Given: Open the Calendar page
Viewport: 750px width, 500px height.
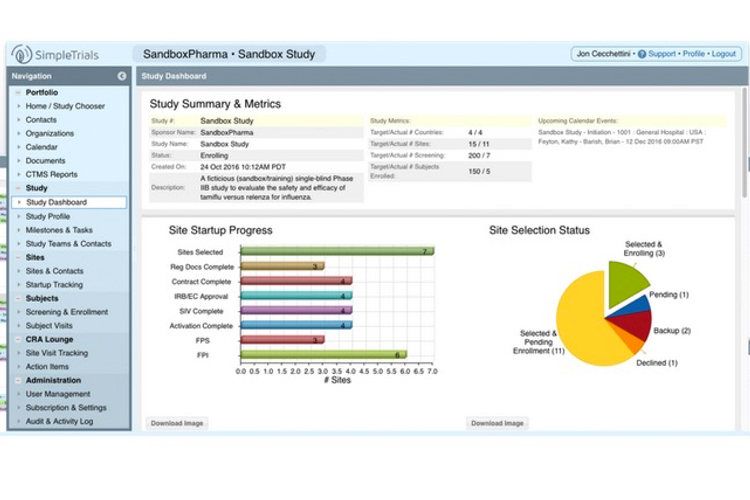Looking at the screenshot, I should 42,147.
